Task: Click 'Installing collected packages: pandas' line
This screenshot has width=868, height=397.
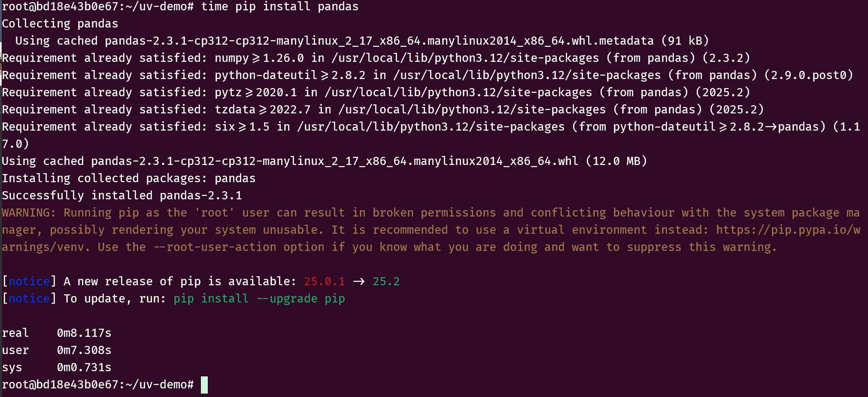Action: point(129,178)
